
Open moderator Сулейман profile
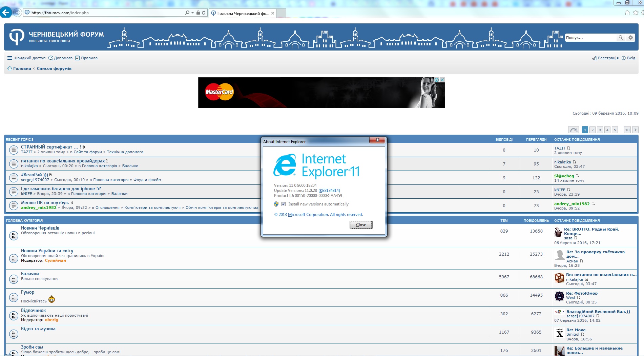click(x=56, y=260)
